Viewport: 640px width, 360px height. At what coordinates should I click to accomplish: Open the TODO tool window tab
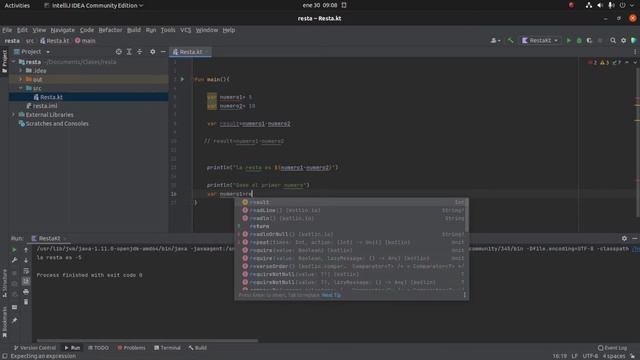[x=98, y=348]
